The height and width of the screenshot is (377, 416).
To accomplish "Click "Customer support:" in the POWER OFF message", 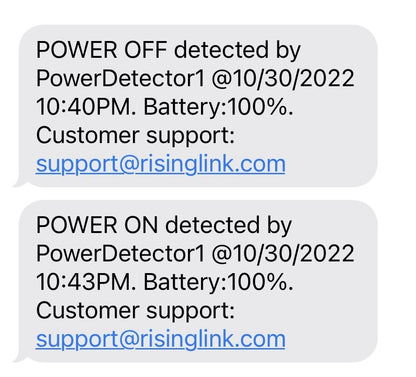I will (x=136, y=136).
